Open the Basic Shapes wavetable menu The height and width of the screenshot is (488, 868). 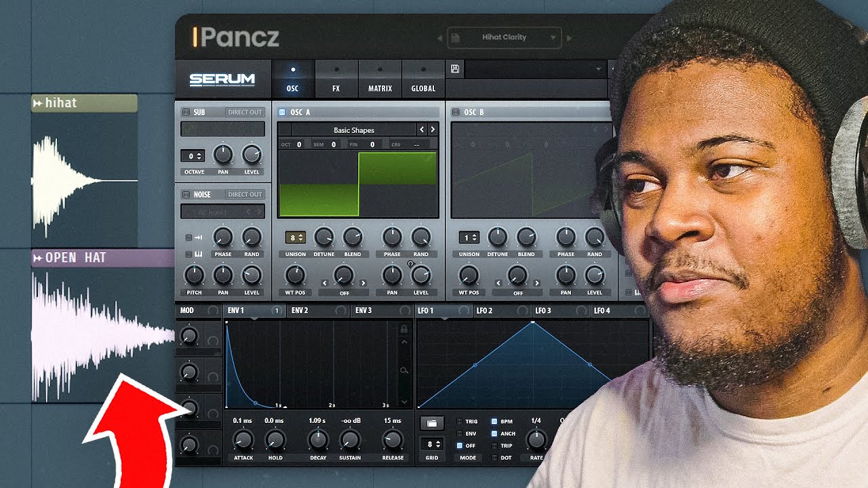point(354,129)
